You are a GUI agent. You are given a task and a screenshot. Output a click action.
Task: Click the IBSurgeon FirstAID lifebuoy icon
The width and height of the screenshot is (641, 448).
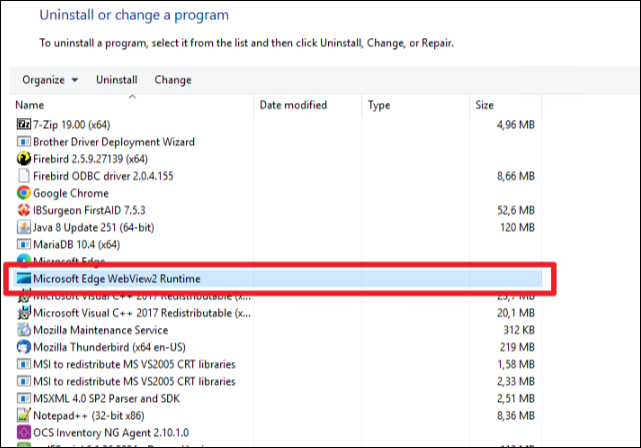(24, 210)
